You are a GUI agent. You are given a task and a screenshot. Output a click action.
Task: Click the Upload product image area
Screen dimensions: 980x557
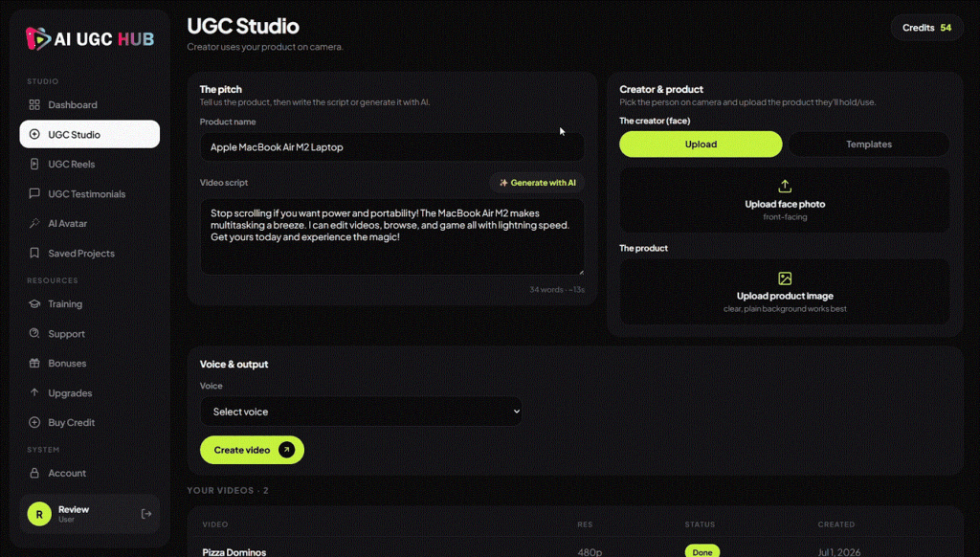(785, 292)
